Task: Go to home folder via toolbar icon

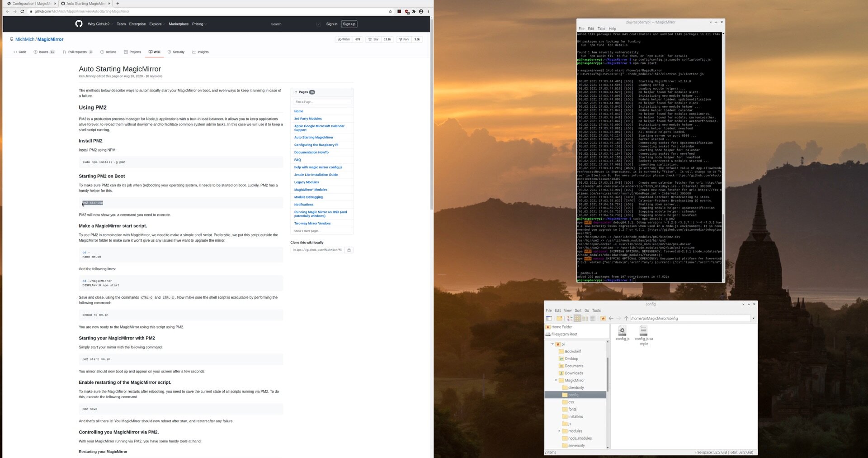Action: (x=603, y=319)
